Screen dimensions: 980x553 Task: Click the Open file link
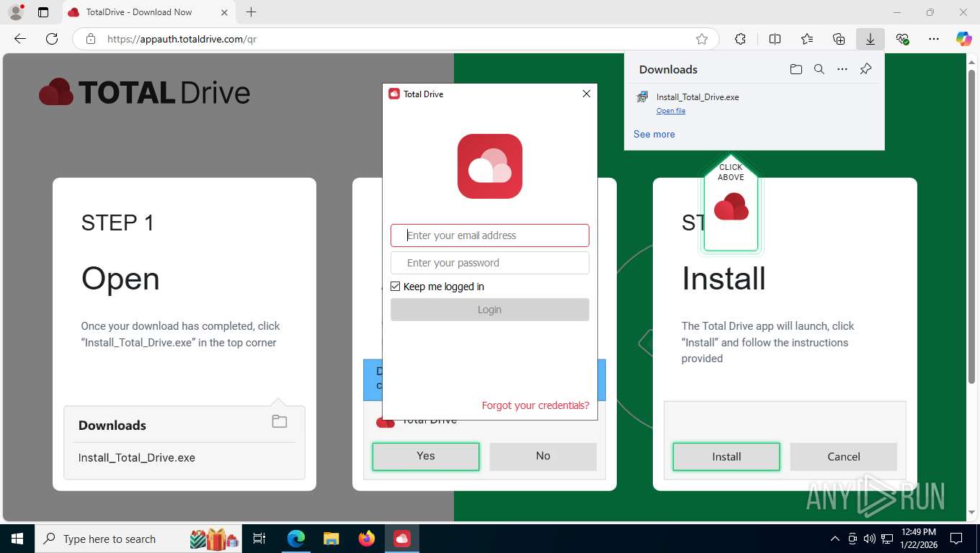click(x=671, y=111)
